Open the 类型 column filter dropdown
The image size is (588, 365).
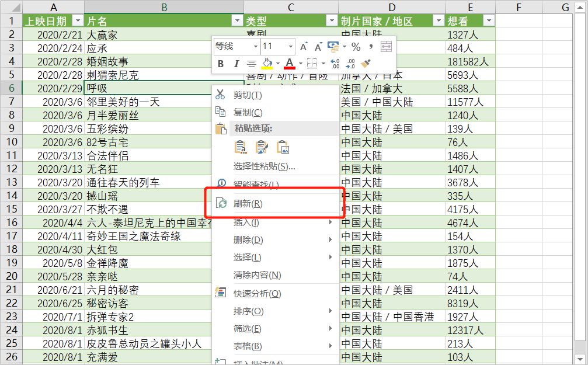(332, 20)
